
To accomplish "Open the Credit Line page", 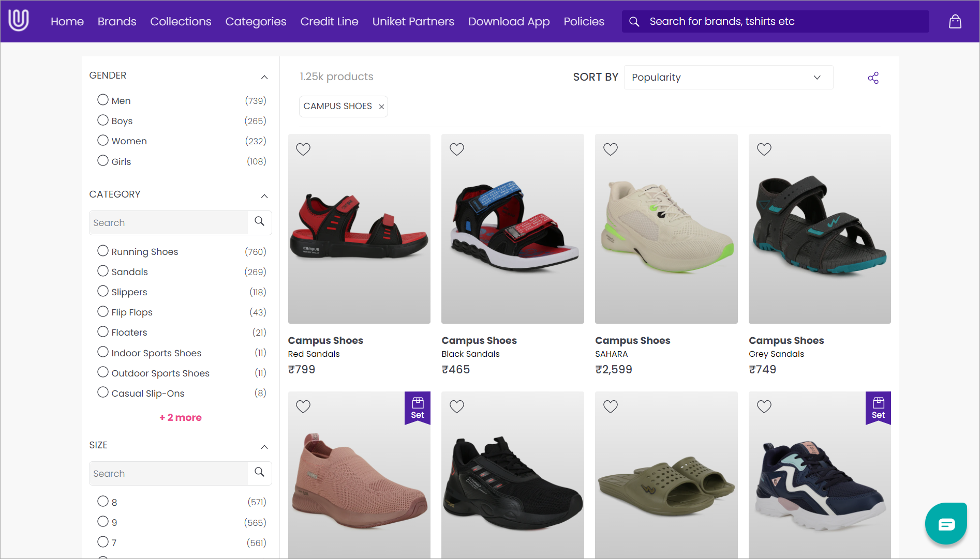I will coord(329,21).
